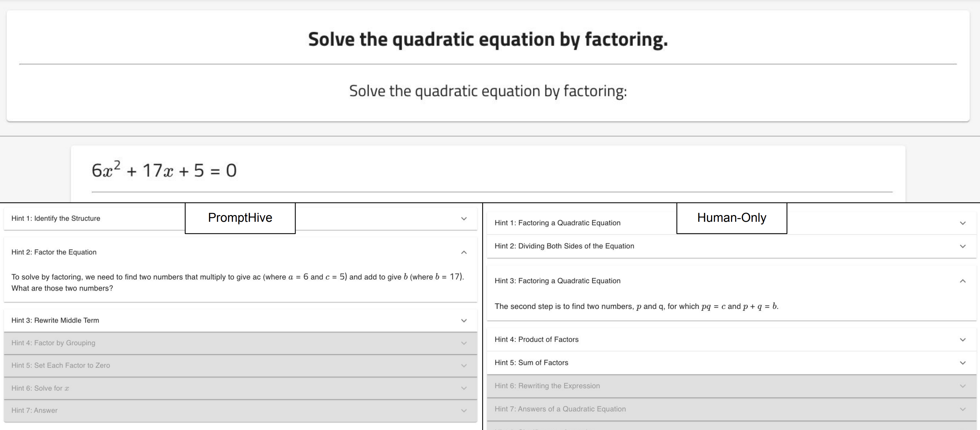Image resolution: width=980 pixels, height=430 pixels.
Task: Click the chevron on 'Hint 3: Rewrite Middle Term'
Action: pos(464,320)
